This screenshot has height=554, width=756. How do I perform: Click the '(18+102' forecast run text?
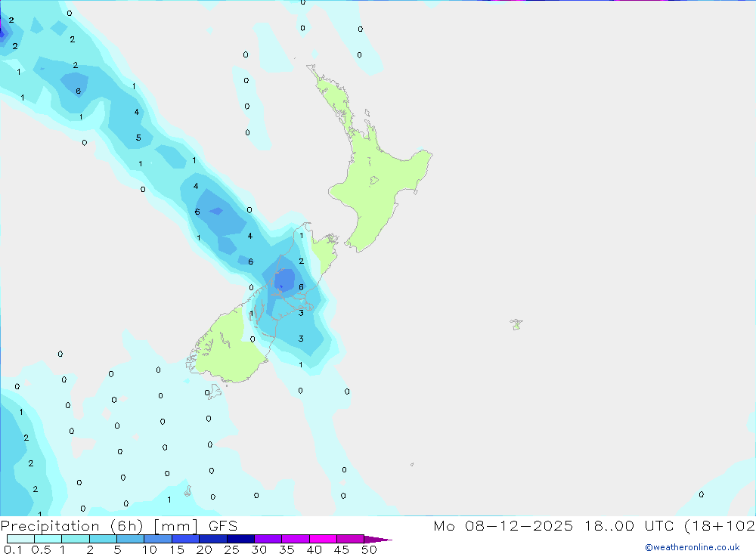(720, 526)
